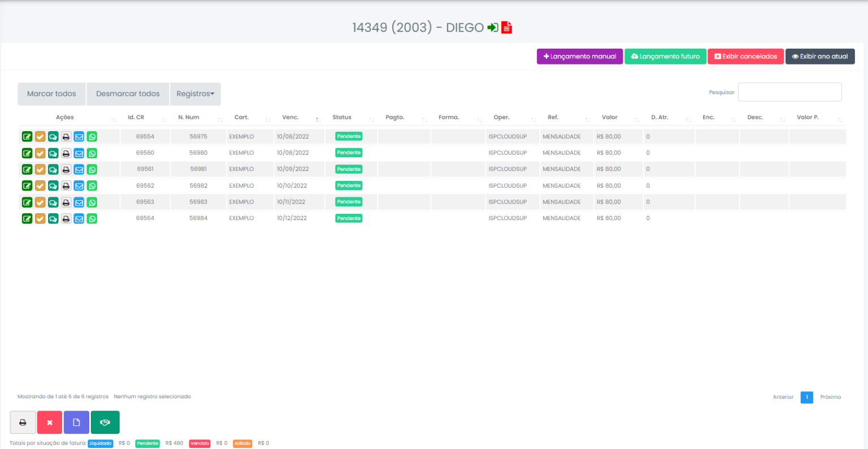Deselect all rows via Desmarcar todos
868x449 pixels.
click(127, 94)
